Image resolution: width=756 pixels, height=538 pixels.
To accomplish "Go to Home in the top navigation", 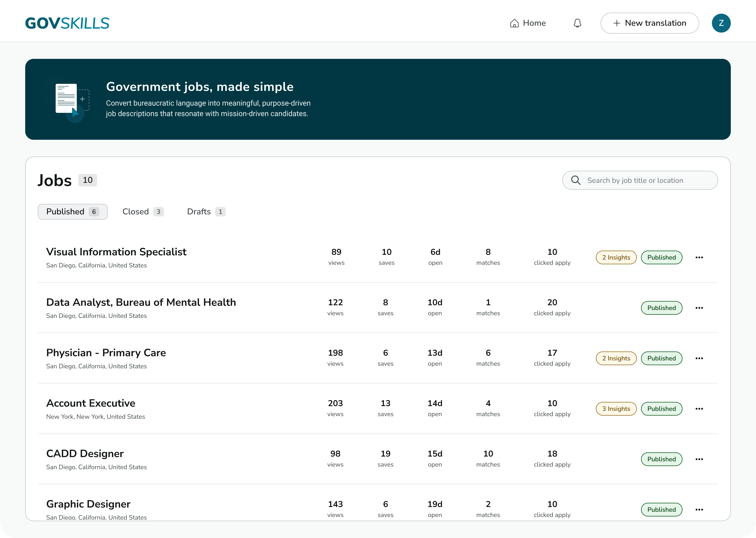I will (x=528, y=23).
